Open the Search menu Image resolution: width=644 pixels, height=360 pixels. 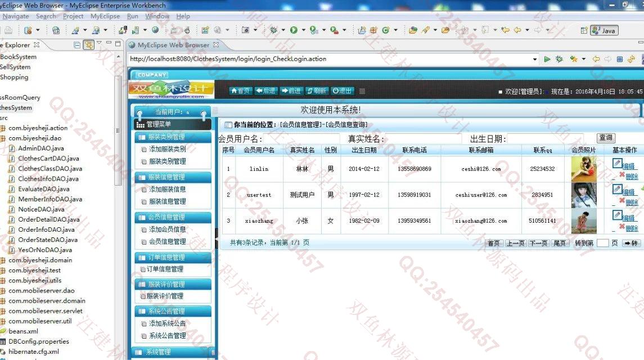pyautogui.click(x=46, y=16)
